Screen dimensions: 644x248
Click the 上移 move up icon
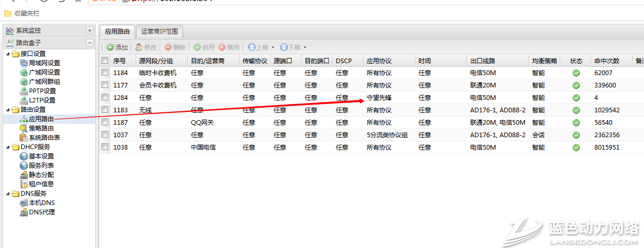(x=251, y=47)
